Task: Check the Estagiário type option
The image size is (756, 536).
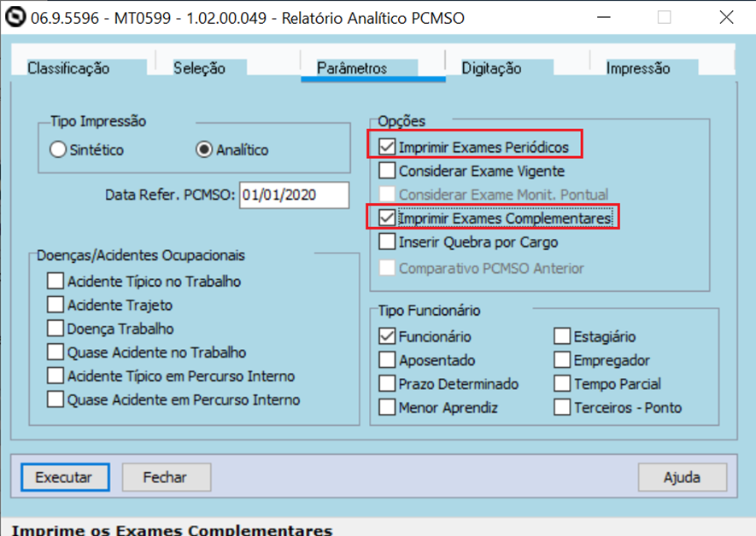Action: (562, 335)
